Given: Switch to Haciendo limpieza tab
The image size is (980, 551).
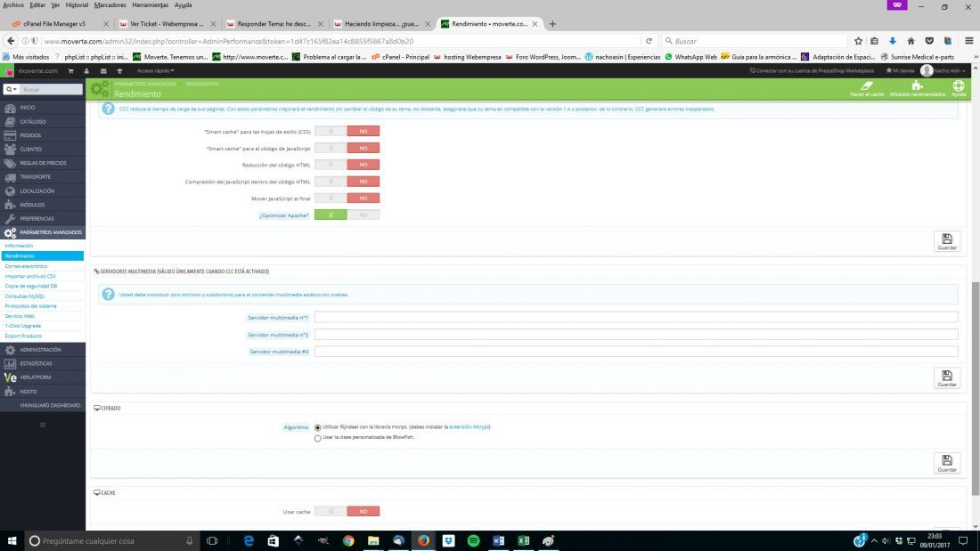Looking at the screenshot, I should [x=381, y=24].
